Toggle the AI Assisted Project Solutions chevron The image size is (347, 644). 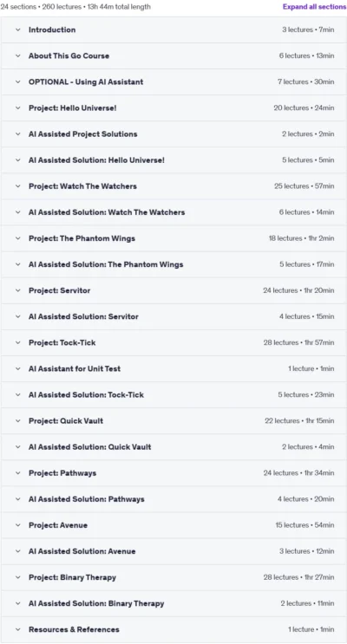(17, 133)
